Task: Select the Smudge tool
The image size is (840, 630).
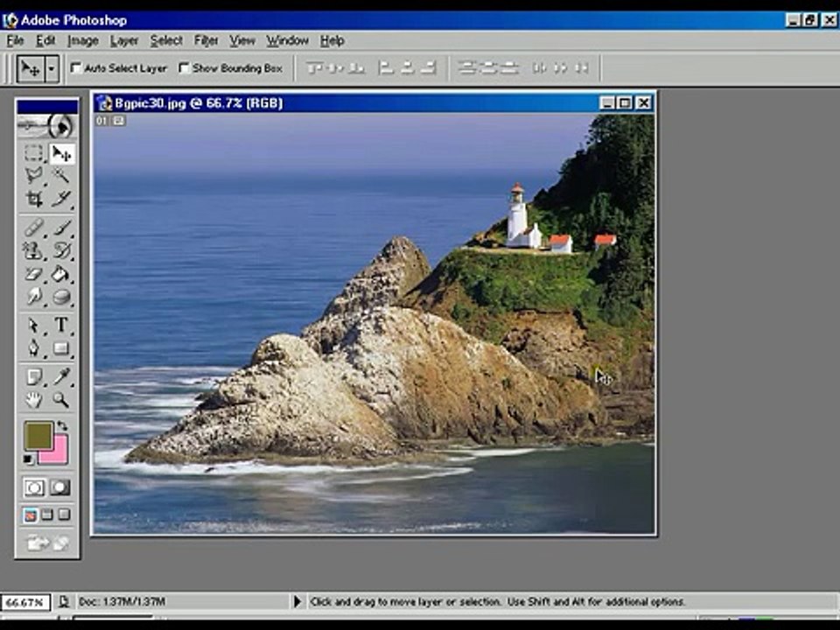Action: pos(34,297)
